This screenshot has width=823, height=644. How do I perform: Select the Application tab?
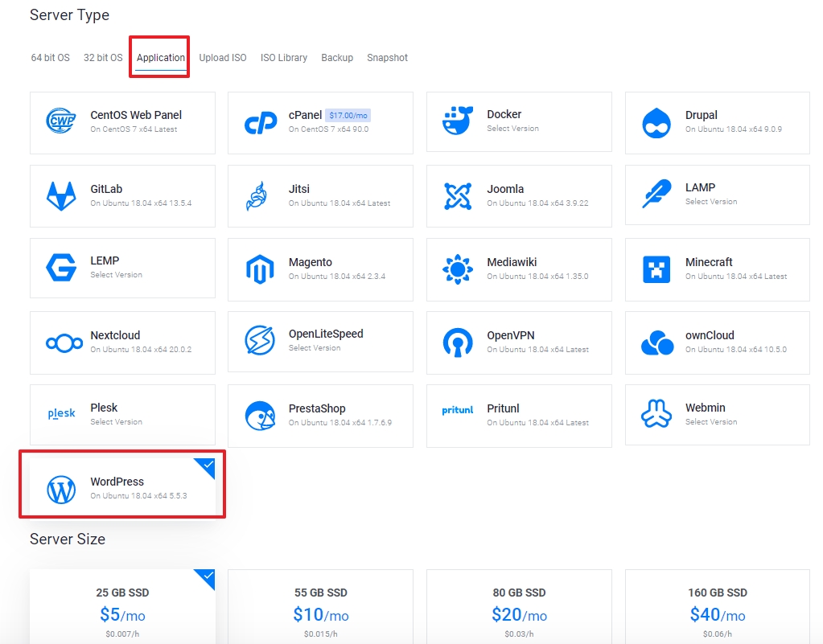[x=161, y=58]
